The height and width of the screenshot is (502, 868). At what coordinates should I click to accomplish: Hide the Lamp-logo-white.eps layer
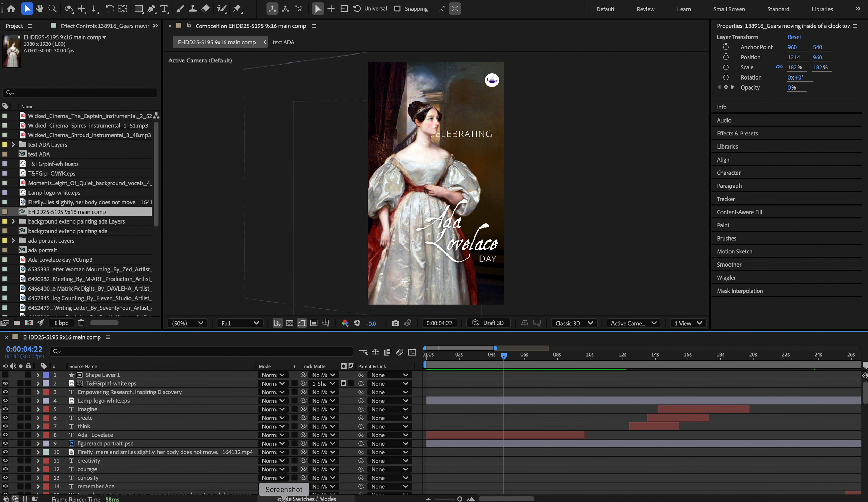pyautogui.click(x=5, y=400)
